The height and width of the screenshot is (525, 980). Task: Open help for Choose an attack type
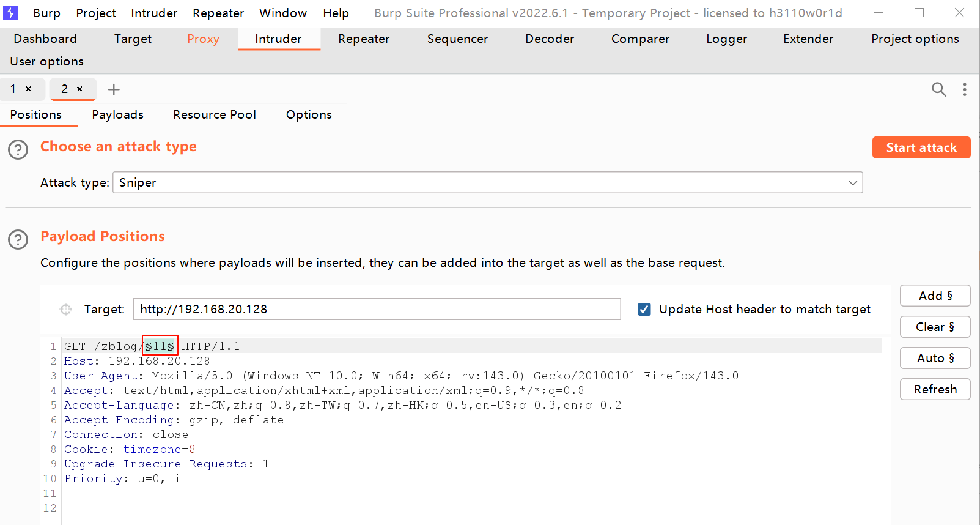click(18, 149)
